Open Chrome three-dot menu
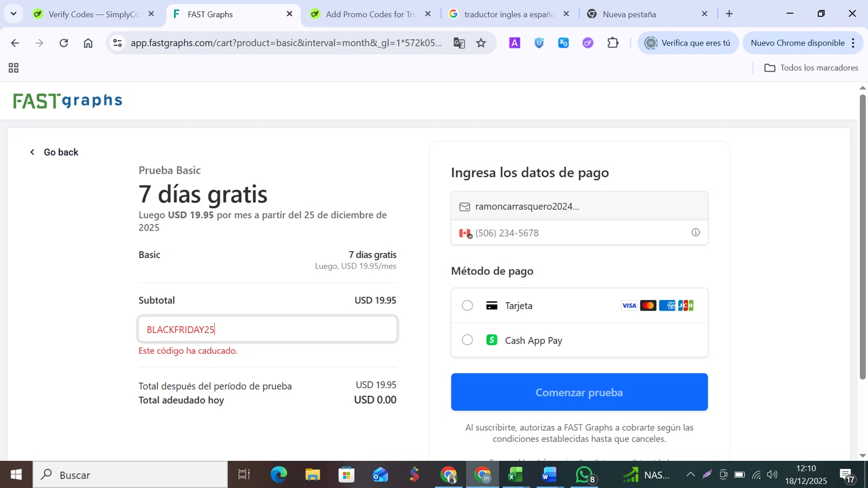 click(854, 43)
